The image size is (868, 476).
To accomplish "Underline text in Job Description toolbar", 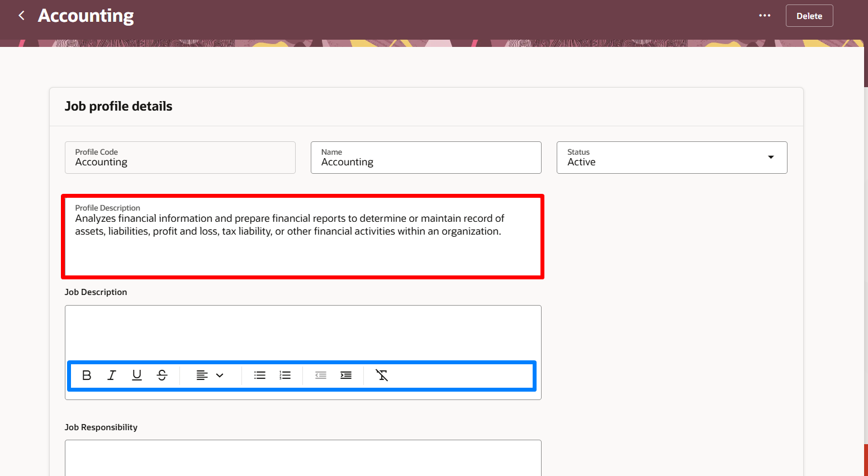I will pos(137,375).
